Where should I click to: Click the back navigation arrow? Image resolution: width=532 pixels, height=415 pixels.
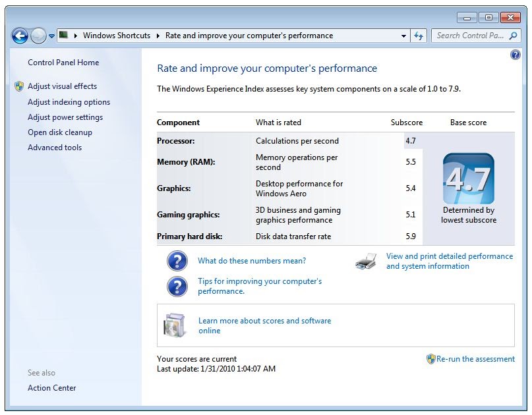[x=20, y=36]
